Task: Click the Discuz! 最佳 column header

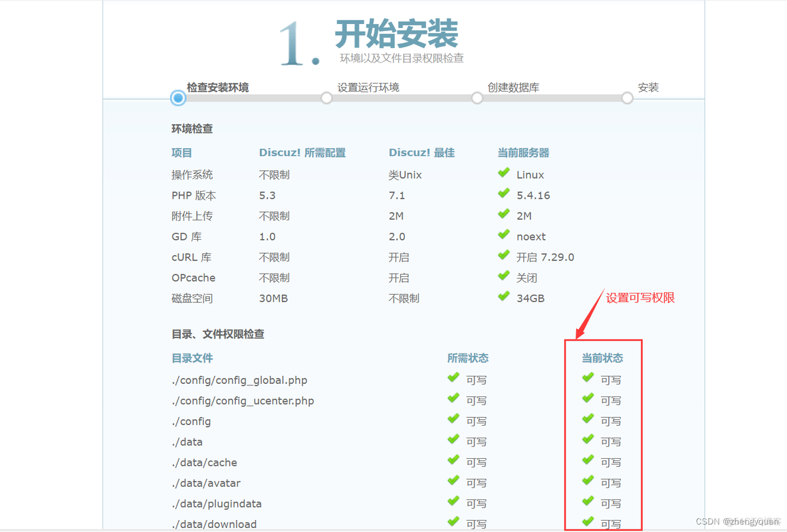Action: pyautogui.click(x=421, y=153)
